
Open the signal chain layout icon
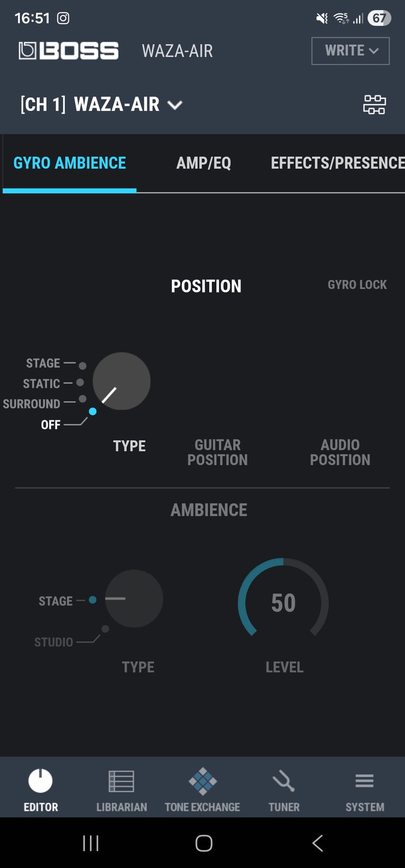pos(374,105)
